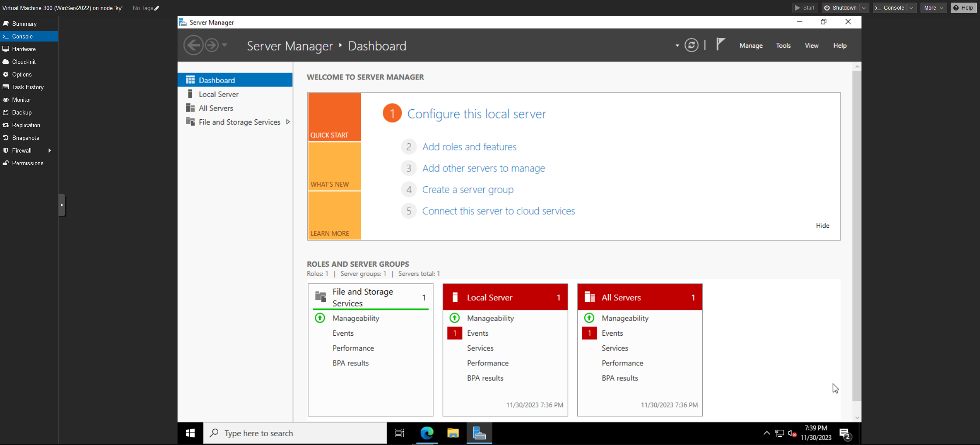This screenshot has height=445, width=980.
Task: Open Services in Local Server tile
Action: click(x=480, y=348)
